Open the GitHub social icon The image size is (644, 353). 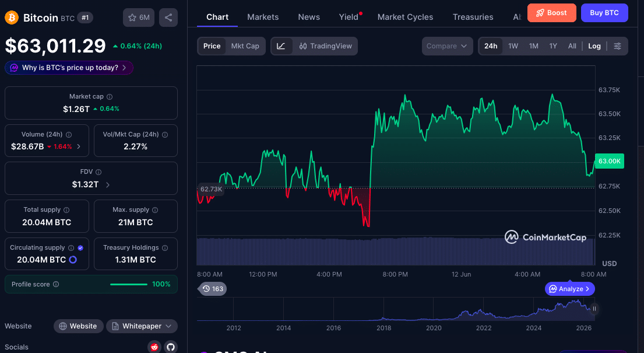click(171, 347)
